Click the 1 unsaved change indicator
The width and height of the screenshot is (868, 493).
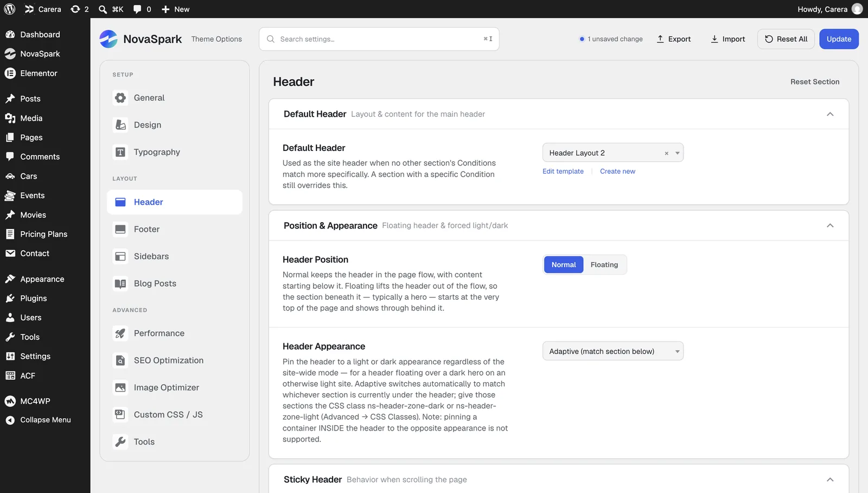click(611, 39)
